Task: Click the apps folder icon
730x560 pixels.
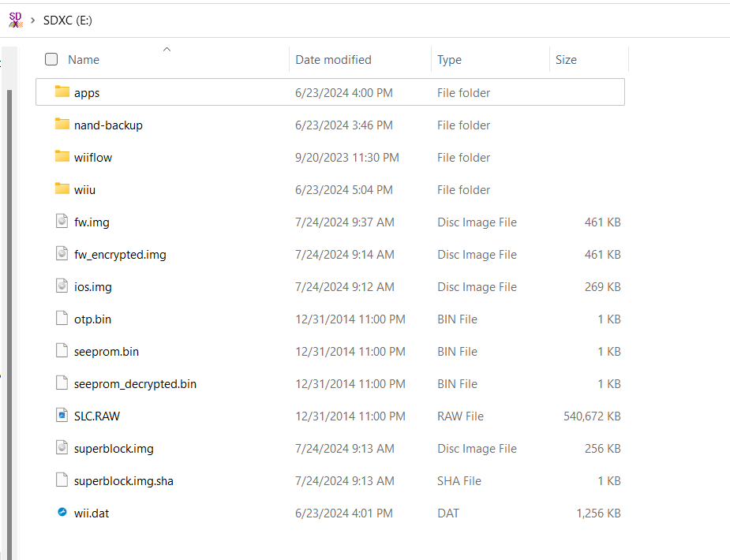Action: click(x=62, y=91)
